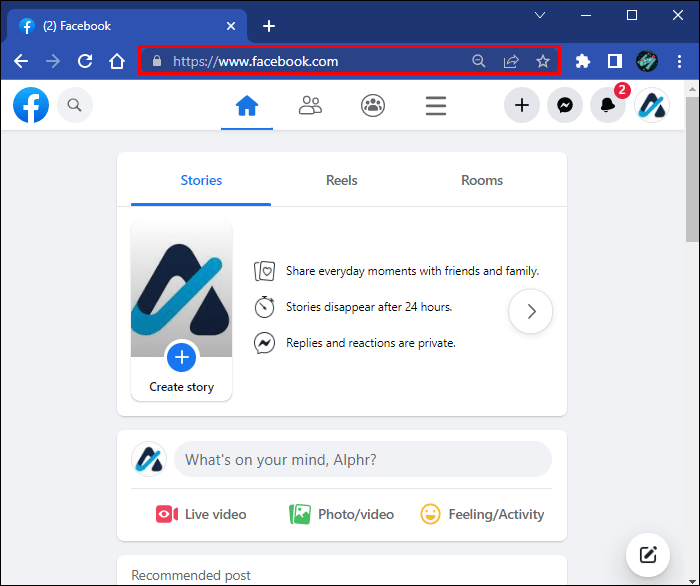Click 'Replies and reactions are private.' text
The width and height of the screenshot is (700, 586).
[371, 343]
